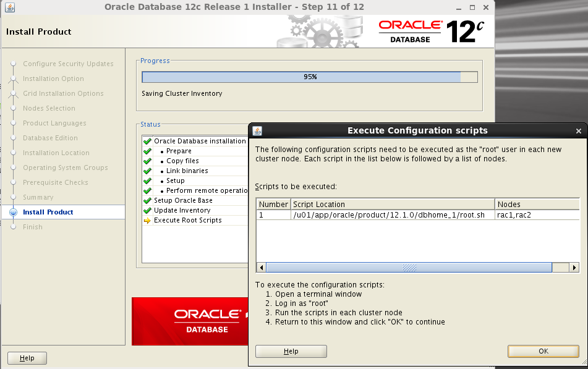Click the yellow arrow beside Execute Root Scripts

(147, 221)
